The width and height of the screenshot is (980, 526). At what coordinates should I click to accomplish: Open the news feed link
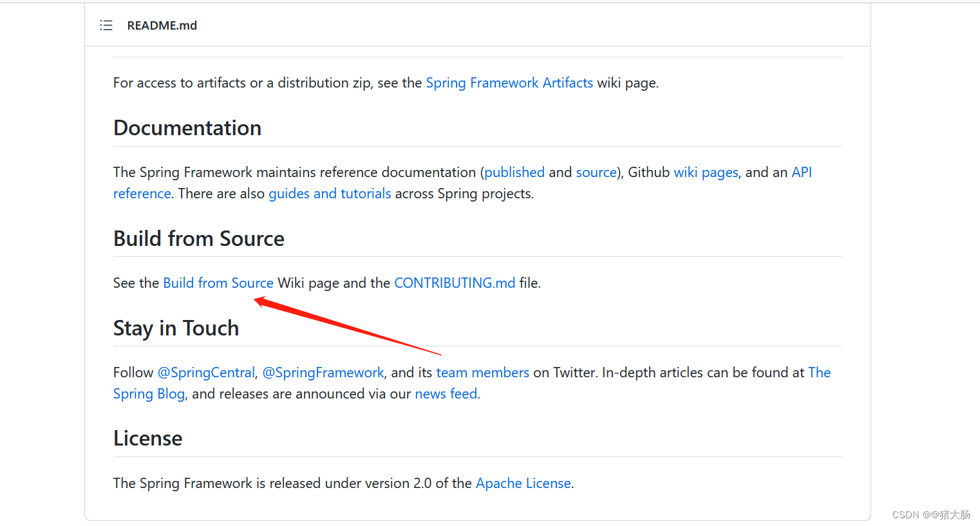[x=446, y=394]
